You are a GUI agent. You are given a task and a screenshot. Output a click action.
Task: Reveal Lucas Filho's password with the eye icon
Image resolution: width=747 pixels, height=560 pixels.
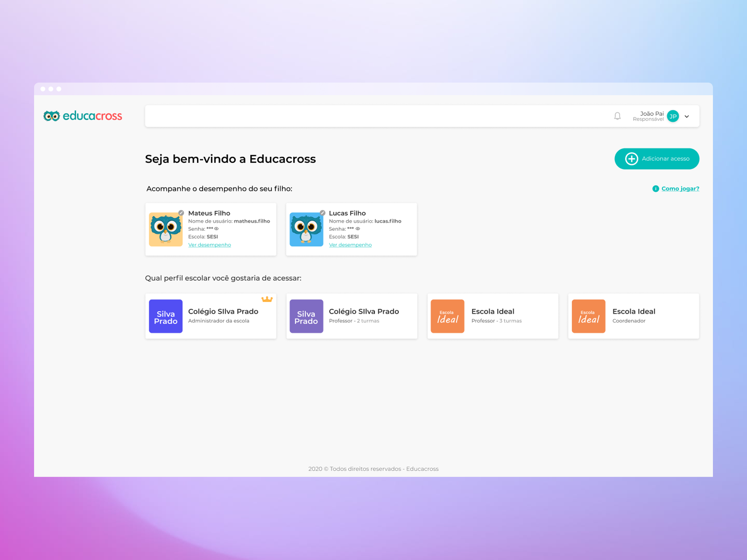(x=358, y=229)
